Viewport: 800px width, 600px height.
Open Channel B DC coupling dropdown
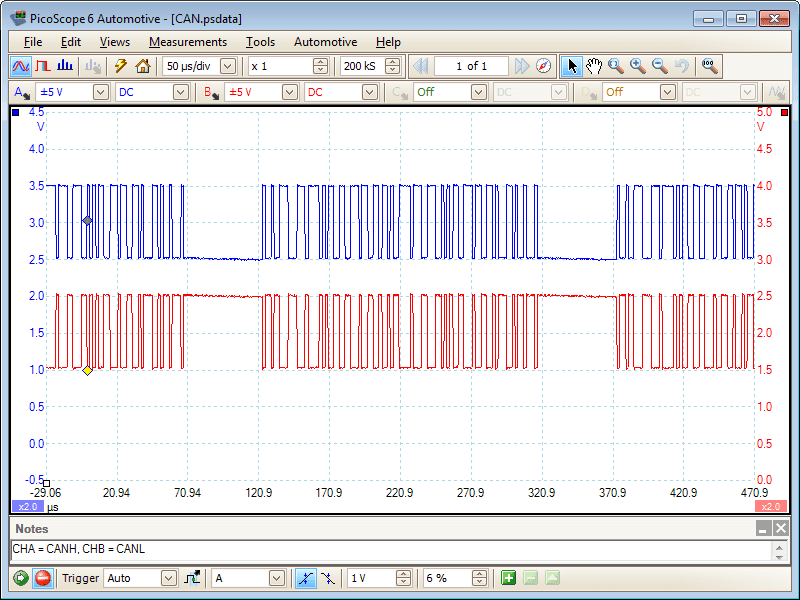click(369, 92)
